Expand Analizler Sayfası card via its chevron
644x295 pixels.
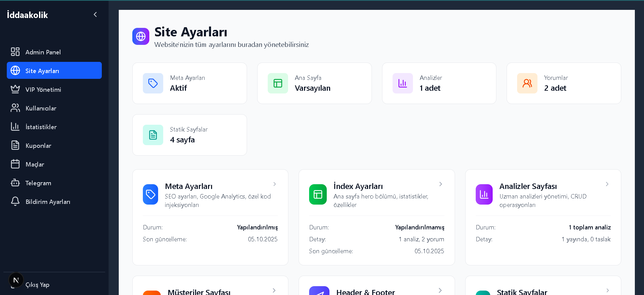coord(607,184)
